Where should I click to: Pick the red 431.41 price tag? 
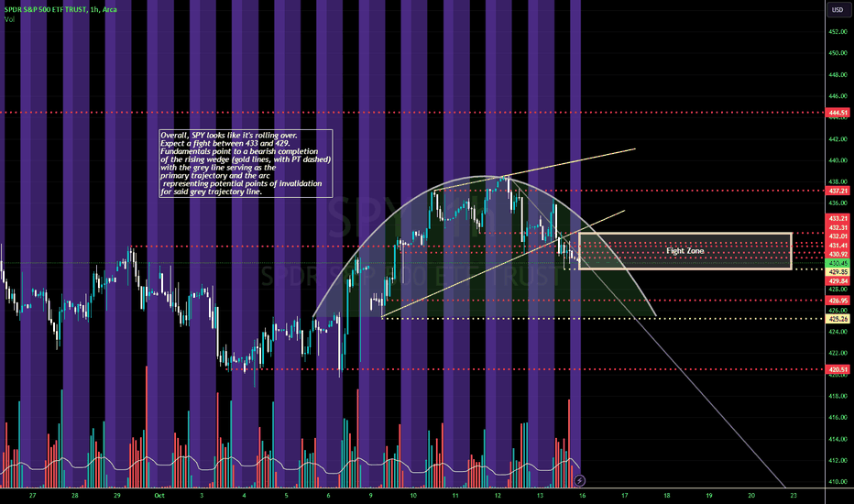pos(838,246)
